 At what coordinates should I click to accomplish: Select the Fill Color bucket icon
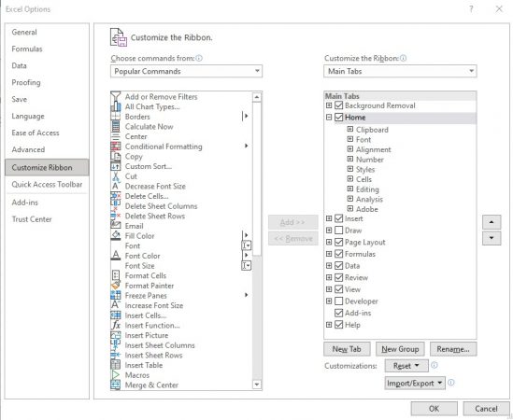(x=116, y=235)
